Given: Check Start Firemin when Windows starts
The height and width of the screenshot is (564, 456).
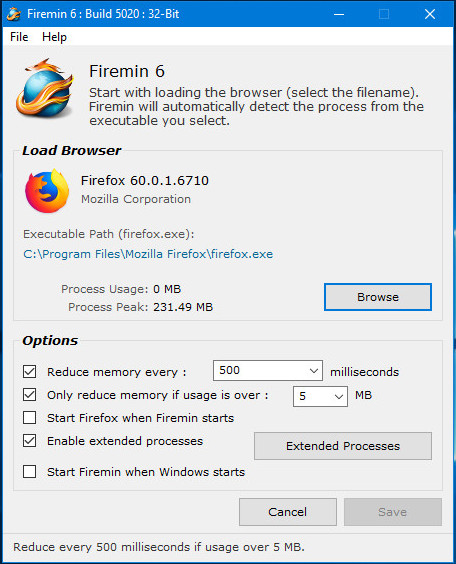Looking at the screenshot, I should pyautogui.click(x=29, y=472).
